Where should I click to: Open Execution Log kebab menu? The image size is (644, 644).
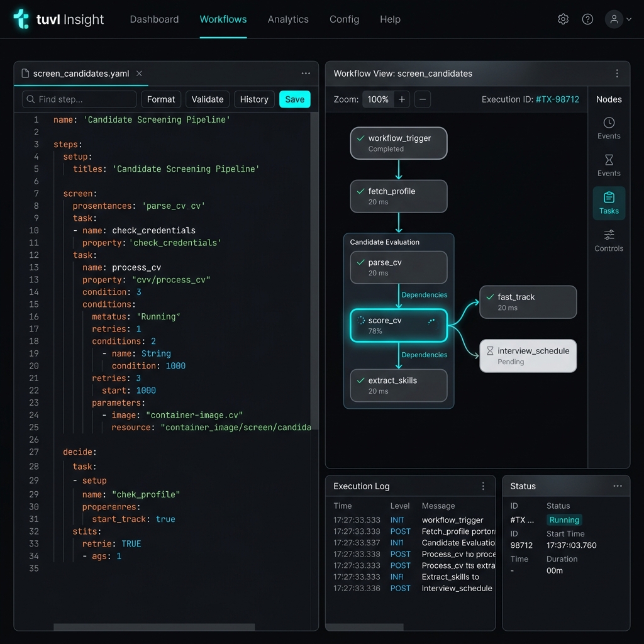pyautogui.click(x=483, y=486)
